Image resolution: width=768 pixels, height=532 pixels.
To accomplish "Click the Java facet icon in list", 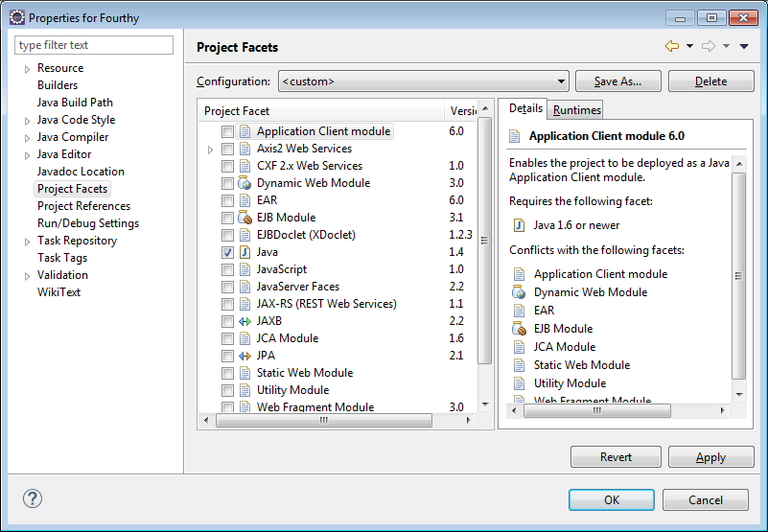I will click(244, 252).
